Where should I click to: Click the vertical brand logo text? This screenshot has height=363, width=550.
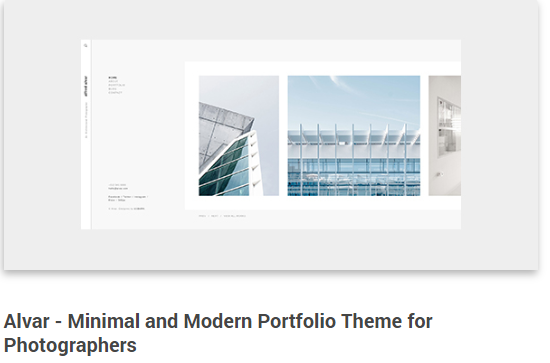(x=86, y=86)
